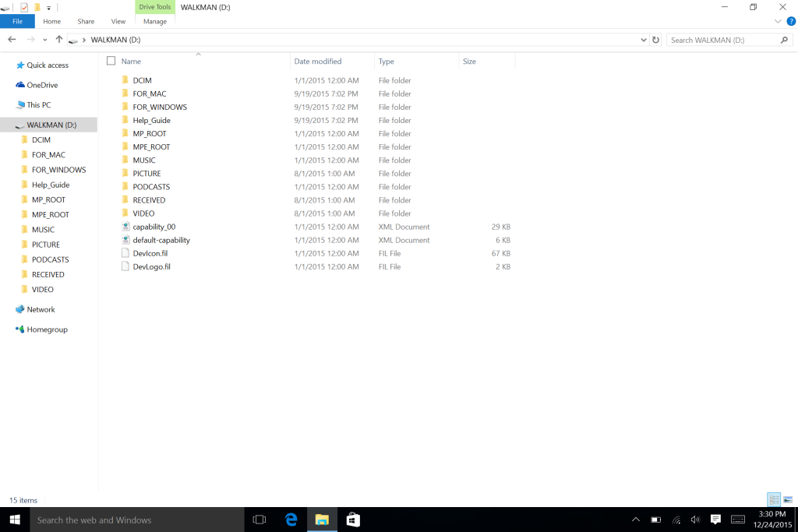Open Customize Quick Access Toolbar dropdown
Viewport: 798px width, 532px height.
49,8
